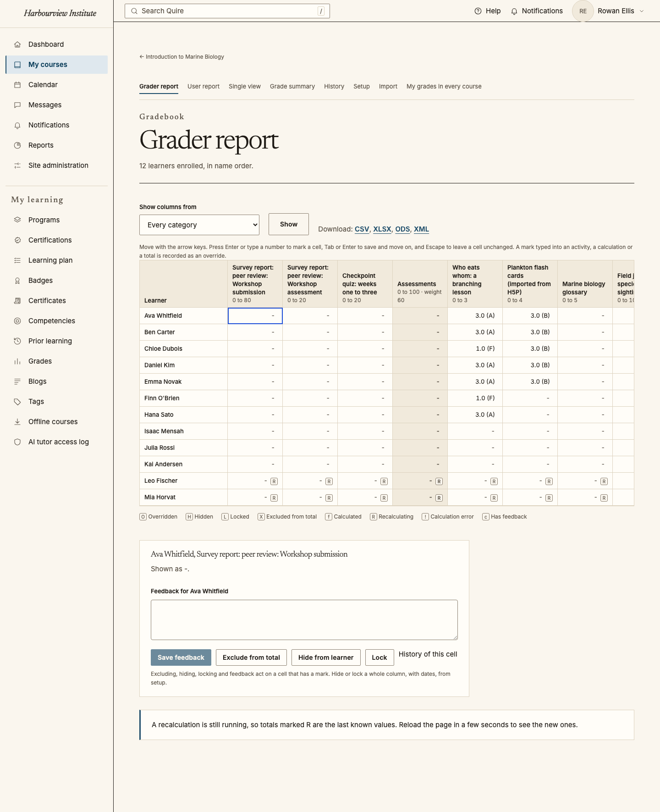Click the Certifications badge-check icon
This screenshot has width=660, height=812.
pyautogui.click(x=17, y=240)
